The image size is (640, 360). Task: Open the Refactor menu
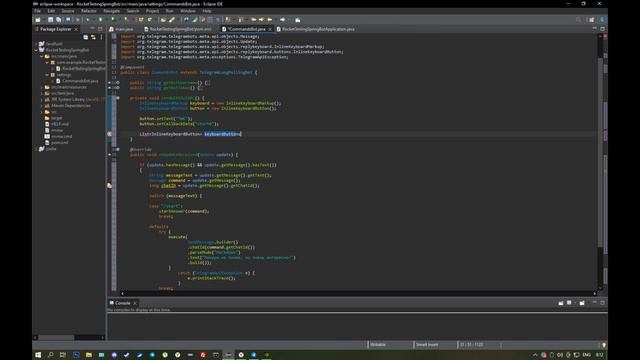coord(89,11)
